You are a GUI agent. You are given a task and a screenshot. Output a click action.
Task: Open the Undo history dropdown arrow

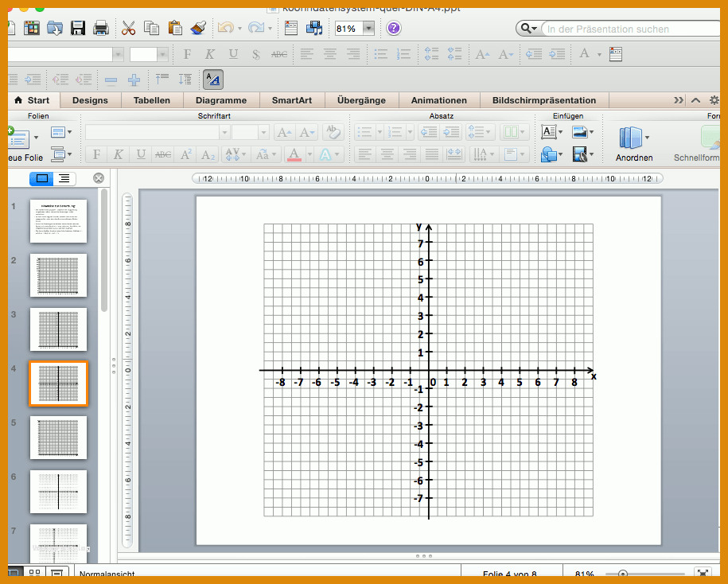click(239, 29)
